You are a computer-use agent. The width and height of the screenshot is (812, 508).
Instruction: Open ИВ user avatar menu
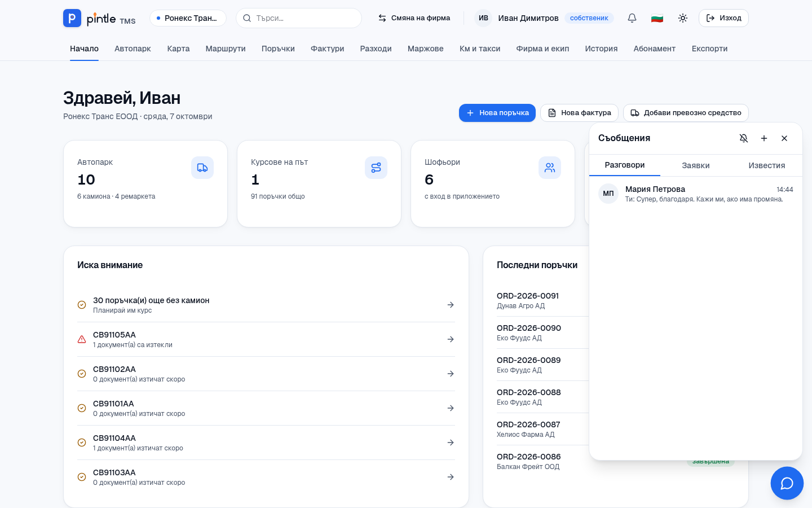[483, 18]
